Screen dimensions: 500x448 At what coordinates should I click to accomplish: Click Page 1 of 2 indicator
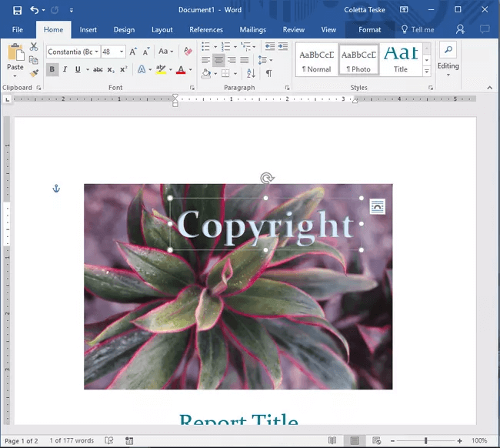[x=22, y=441]
